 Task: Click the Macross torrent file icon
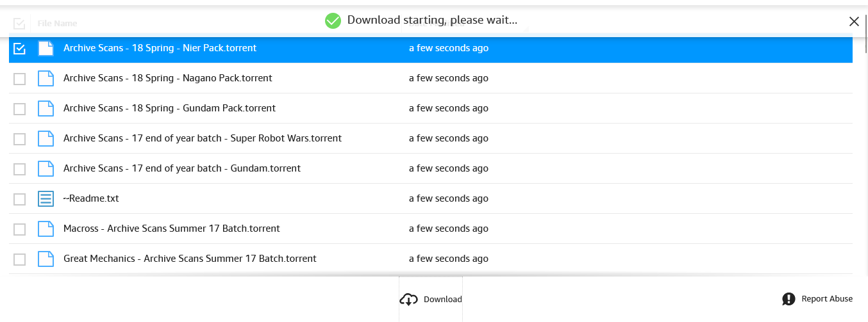pyautogui.click(x=46, y=229)
